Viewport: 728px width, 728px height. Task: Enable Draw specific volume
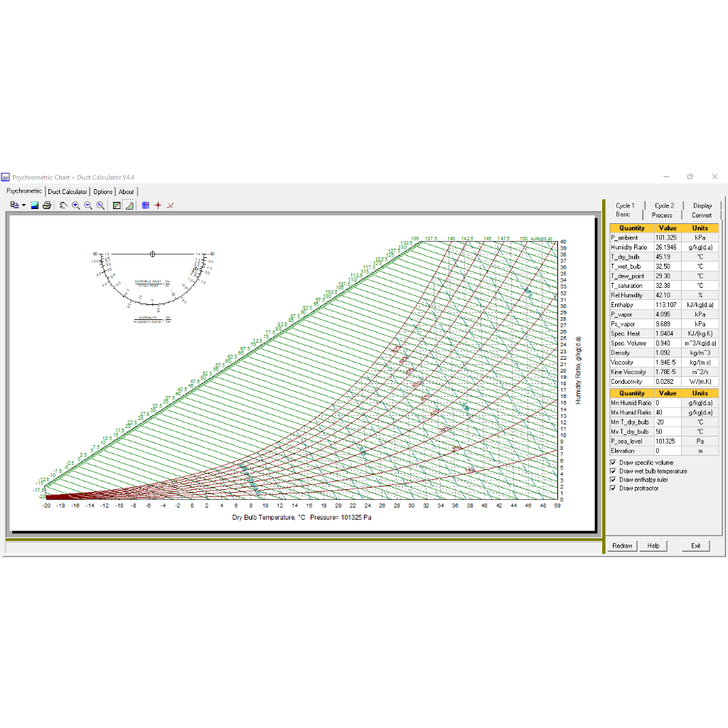(612, 462)
